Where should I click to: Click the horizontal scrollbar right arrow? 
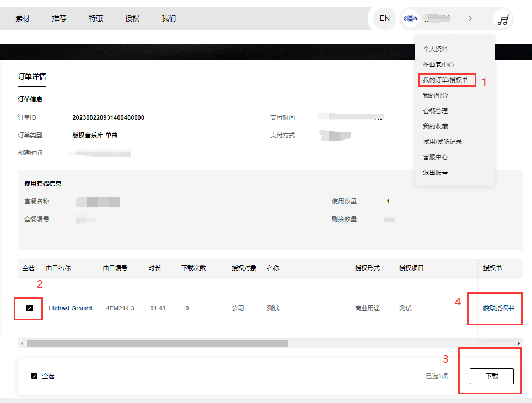point(519,343)
